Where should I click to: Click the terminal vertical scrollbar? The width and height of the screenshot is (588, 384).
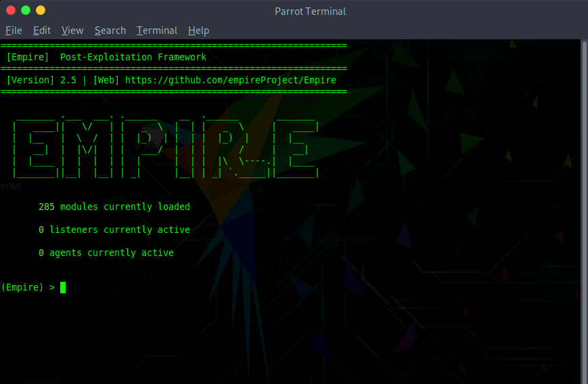click(584, 211)
